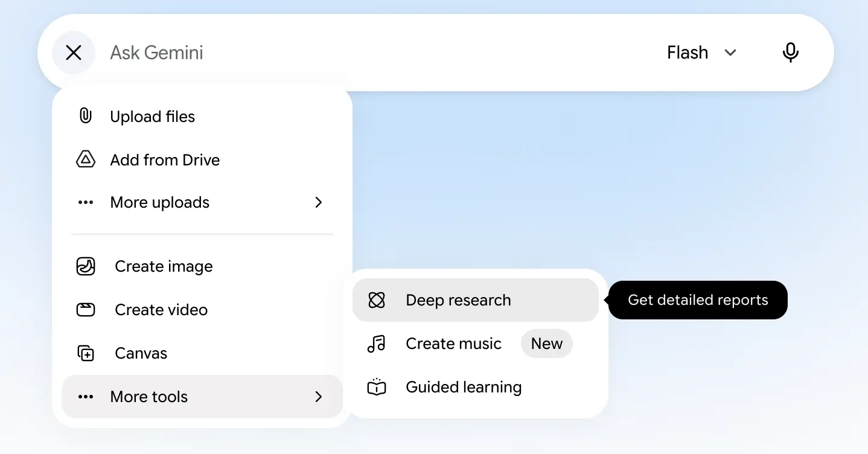The width and height of the screenshot is (868, 454).
Task: Click the More uploads ellipsis icon
Action: click(86, 202)
